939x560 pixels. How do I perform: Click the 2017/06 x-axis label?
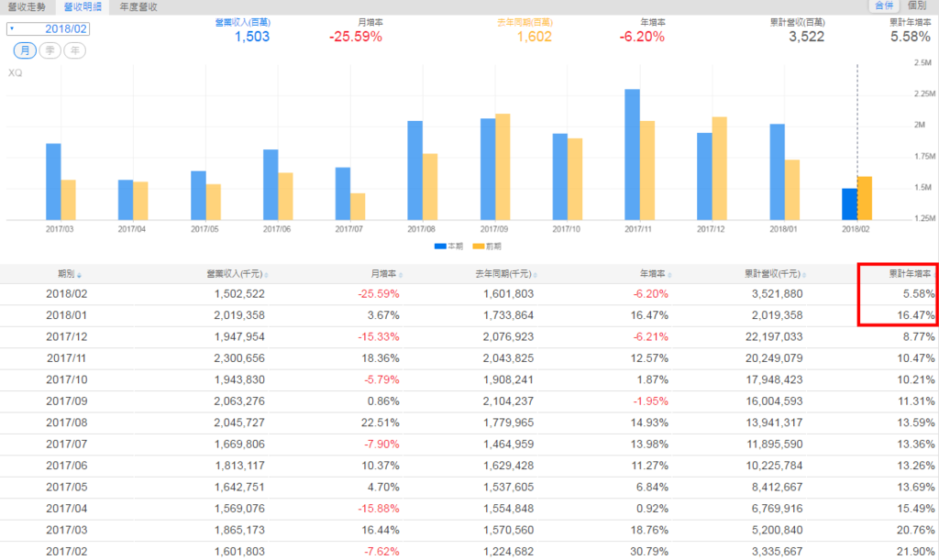click(x=277, y=229)
